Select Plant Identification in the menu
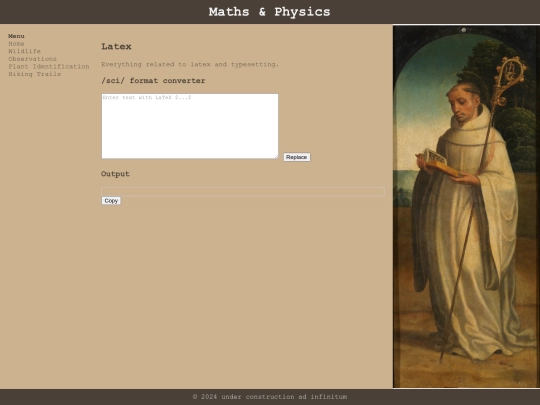The height and width of the screenshot is (405, 540). [x=49, y=66]
